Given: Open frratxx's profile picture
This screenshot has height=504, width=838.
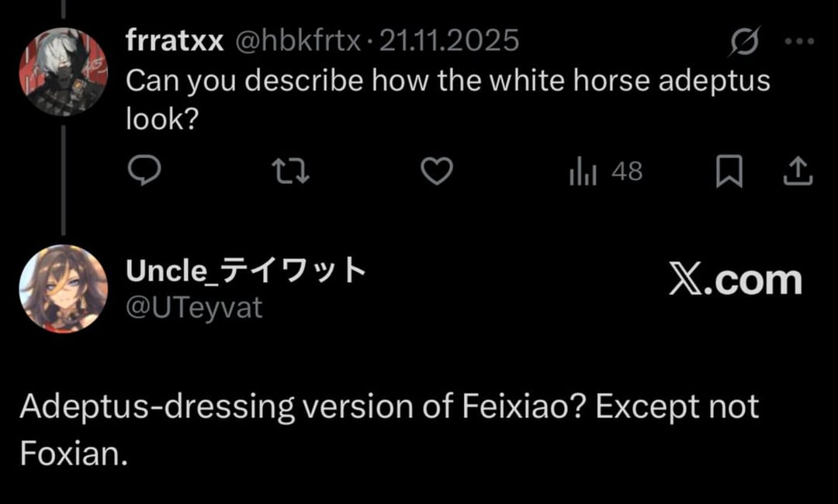Looking at the screenshot, I should pos(63,72).
